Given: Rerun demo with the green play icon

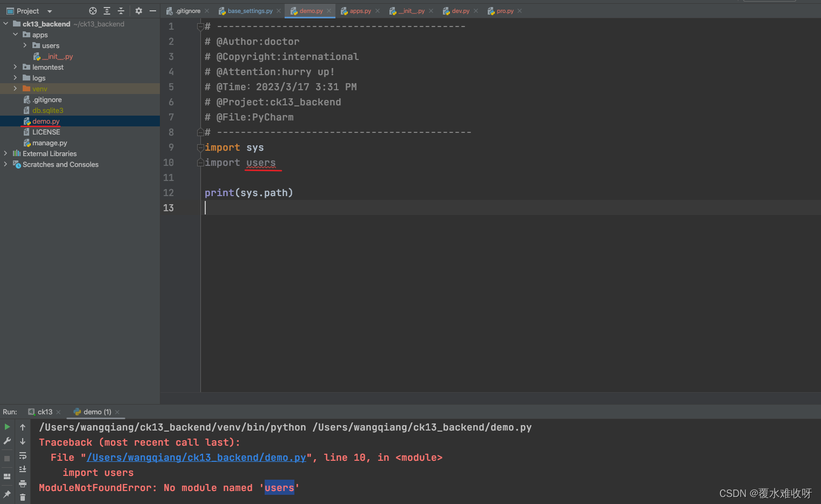Looking at the screenshot, I should click(x=7, y=427).
